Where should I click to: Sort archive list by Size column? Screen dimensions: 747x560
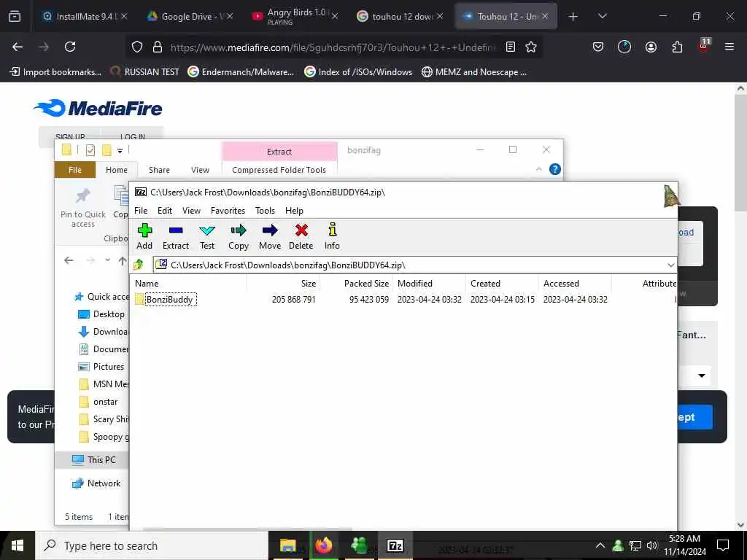pyautogui.click(x=284, y=284)
